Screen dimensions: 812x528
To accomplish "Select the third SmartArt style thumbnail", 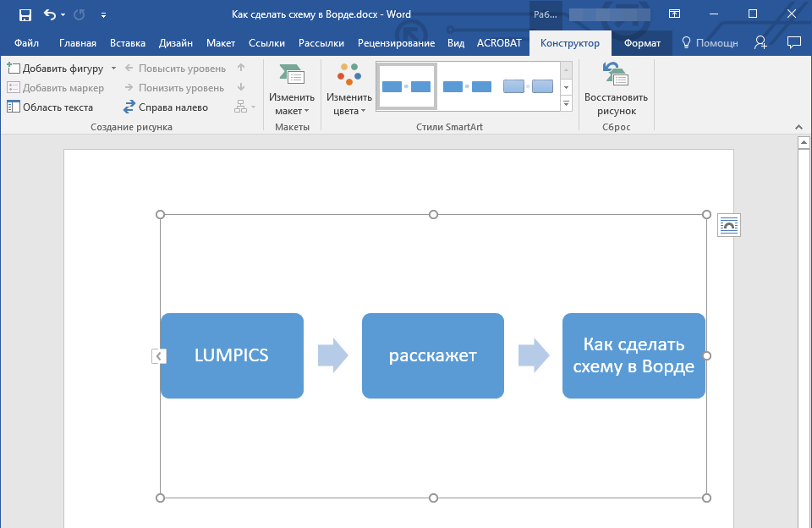I will click(x=528, y=86).
